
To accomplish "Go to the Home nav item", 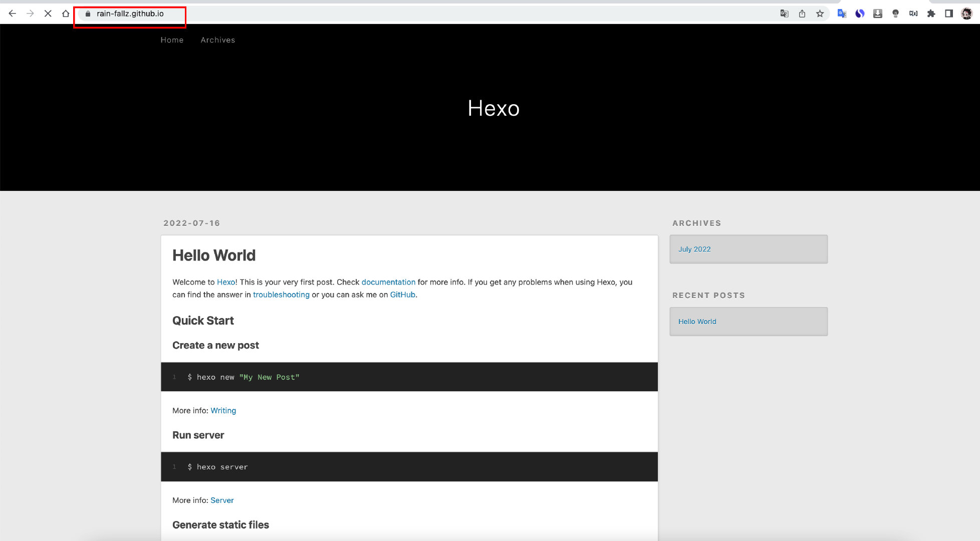I will click(172, 40).
